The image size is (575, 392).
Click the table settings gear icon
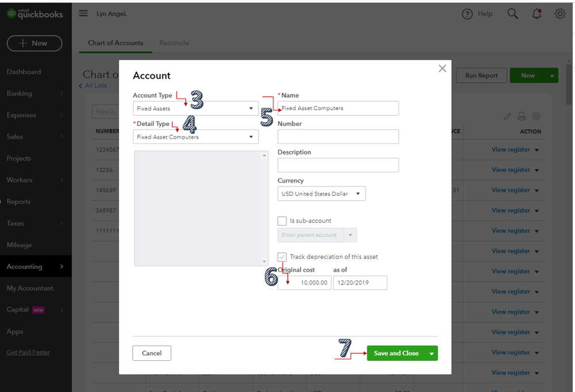(536, 117)
